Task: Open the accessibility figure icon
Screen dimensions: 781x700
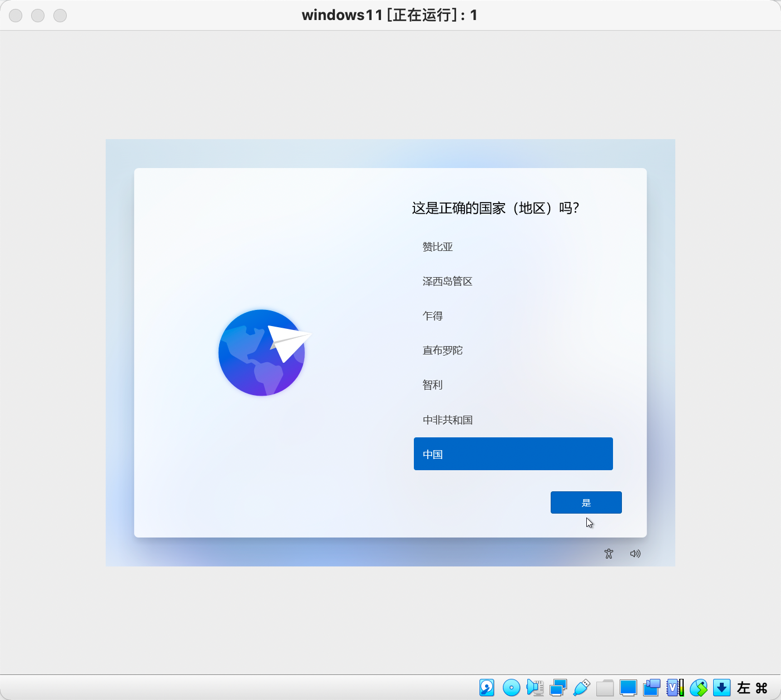Action: click(609, 554)
